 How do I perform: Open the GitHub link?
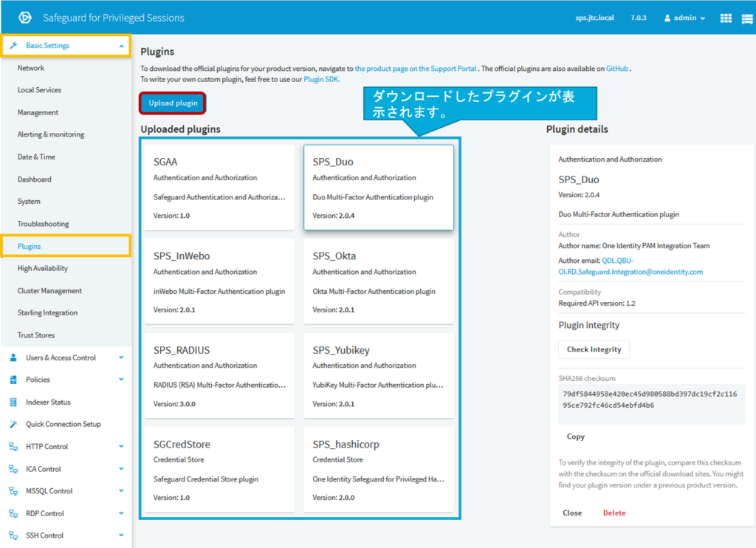[x=616, y=69]
